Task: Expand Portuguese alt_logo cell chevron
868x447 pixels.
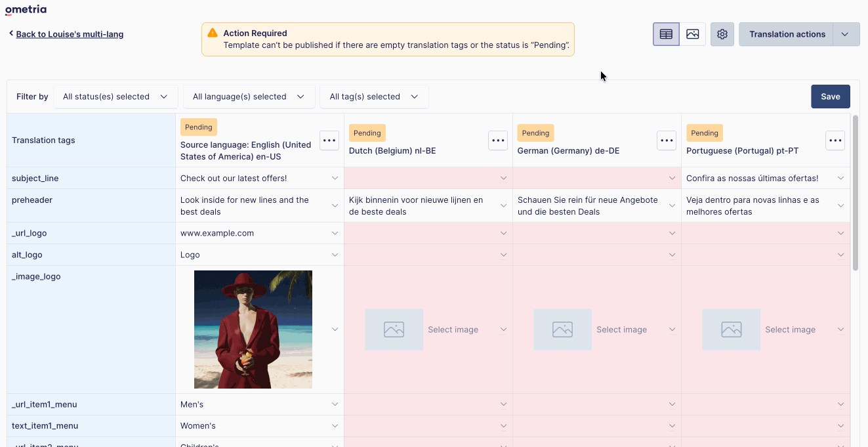Action: coord(840,255)
